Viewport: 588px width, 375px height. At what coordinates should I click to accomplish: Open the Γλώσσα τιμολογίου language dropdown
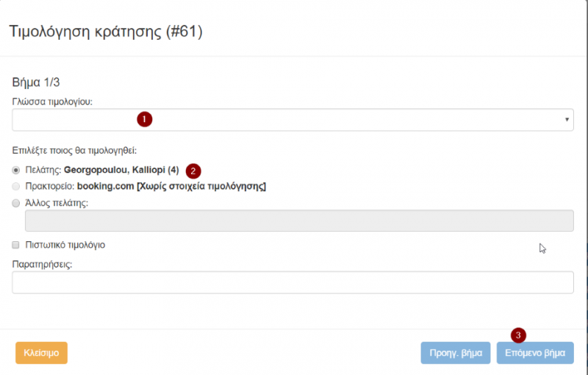(293, 120)
